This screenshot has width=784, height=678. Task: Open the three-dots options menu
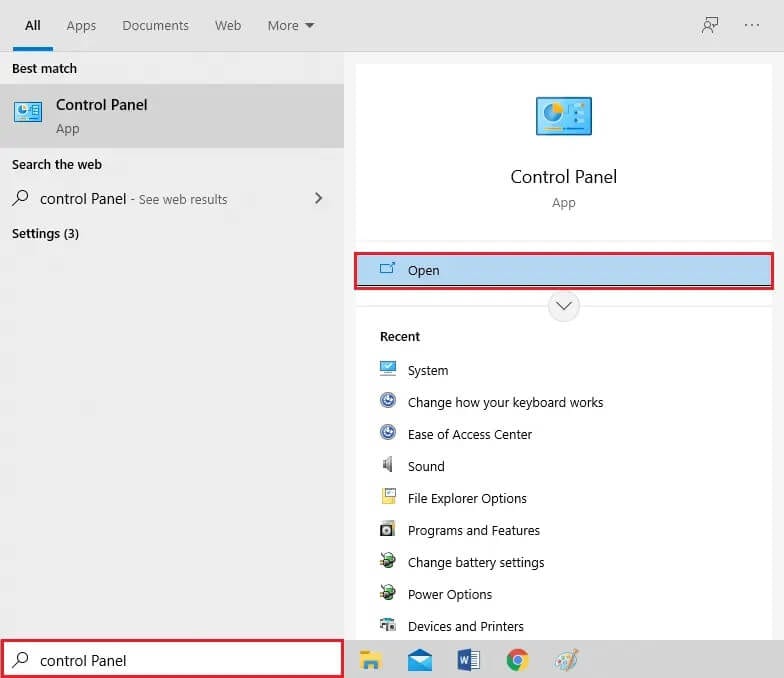click(752, 26)
